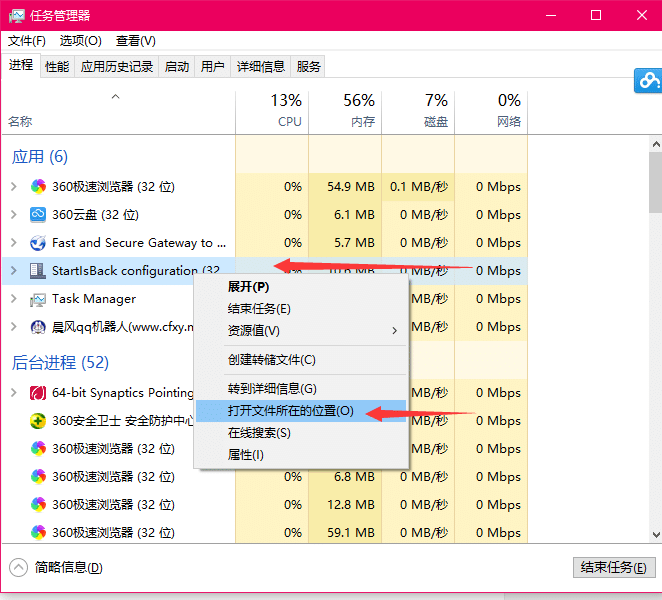Click the 360安全卫士 icon

click(38, 421)
